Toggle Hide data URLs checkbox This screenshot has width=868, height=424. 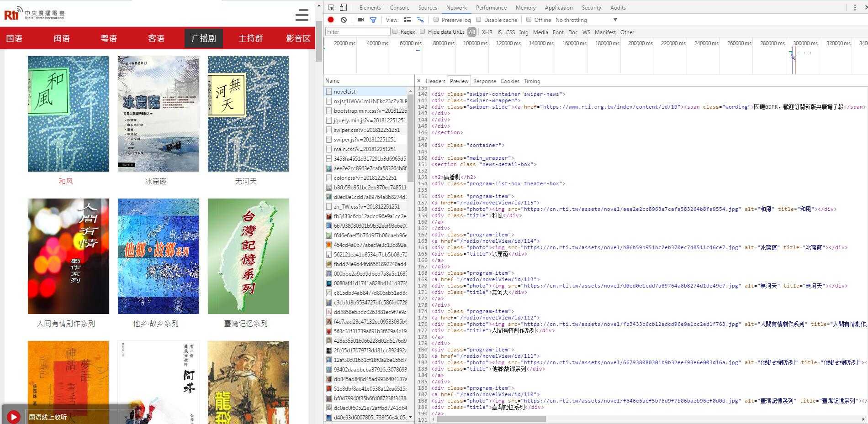(423, 31)
